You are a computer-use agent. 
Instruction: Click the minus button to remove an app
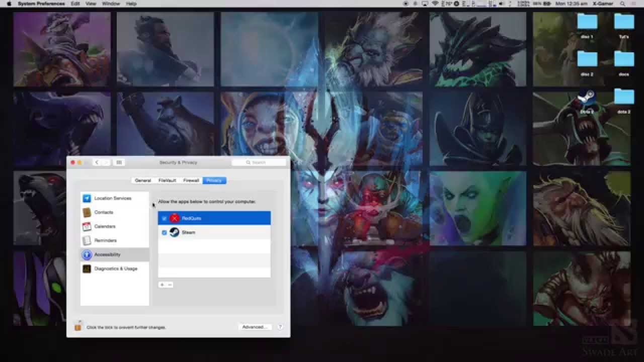pos(170,285)
